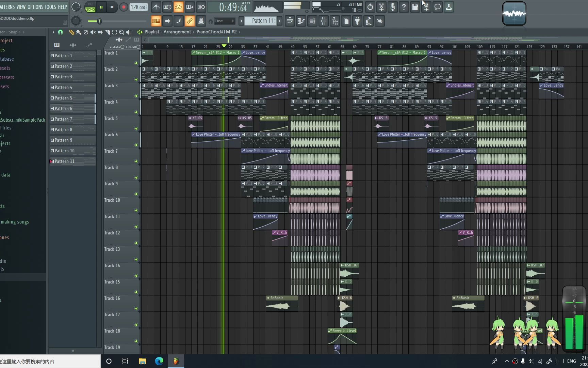Screen dimensions: 588x368
Task: Click the one-click audio recording microphone icon
Action: click(393, 7)
